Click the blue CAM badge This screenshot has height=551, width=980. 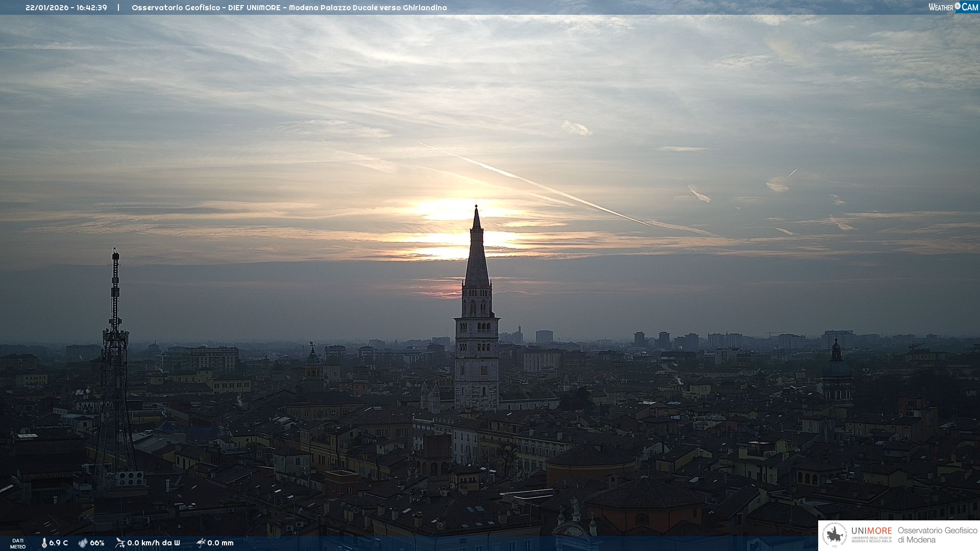tap(969, 7)
